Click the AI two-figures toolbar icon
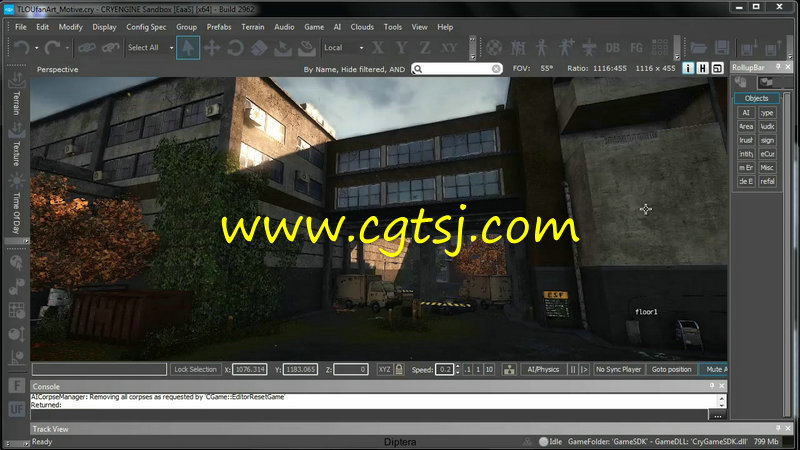The width and height of the screenshot is (800, 450). (518, 48)
